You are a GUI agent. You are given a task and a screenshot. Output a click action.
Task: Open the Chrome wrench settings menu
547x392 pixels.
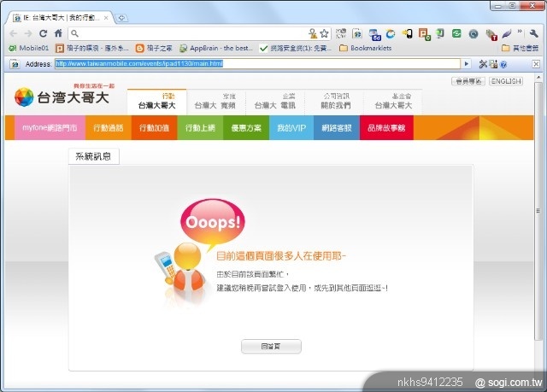click(x=533, y=33)
